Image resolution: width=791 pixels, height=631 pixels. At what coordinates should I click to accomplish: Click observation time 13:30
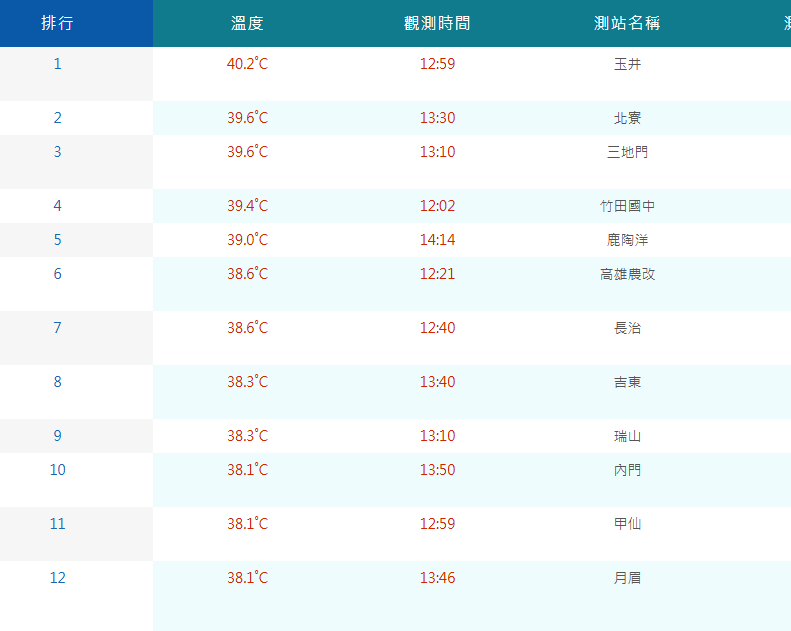point(437,118)
